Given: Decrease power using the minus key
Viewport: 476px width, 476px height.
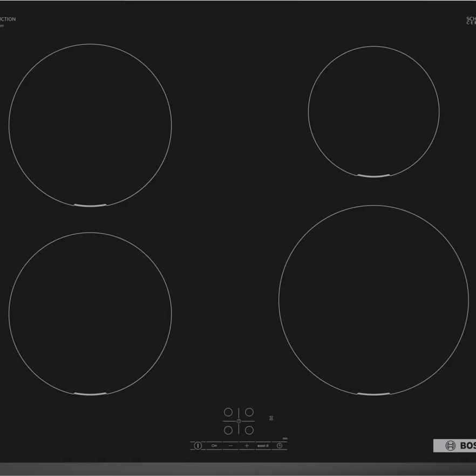Looking at the screenshot, I should 230,446.
